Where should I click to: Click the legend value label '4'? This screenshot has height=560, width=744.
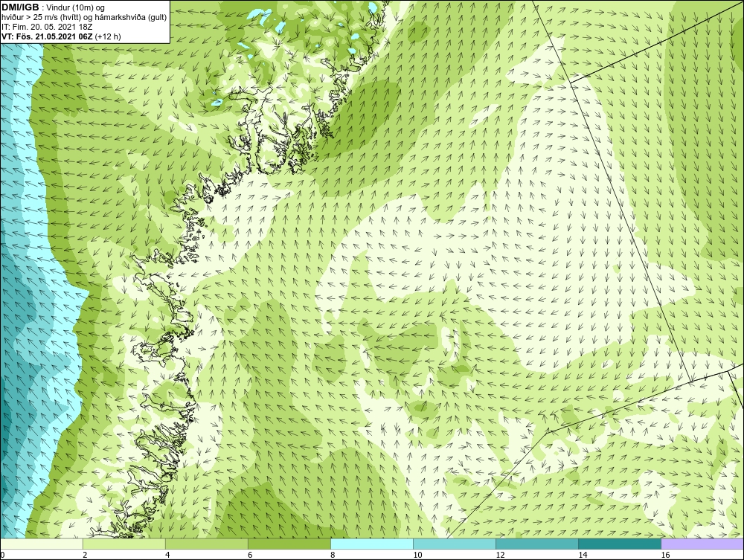167,556
